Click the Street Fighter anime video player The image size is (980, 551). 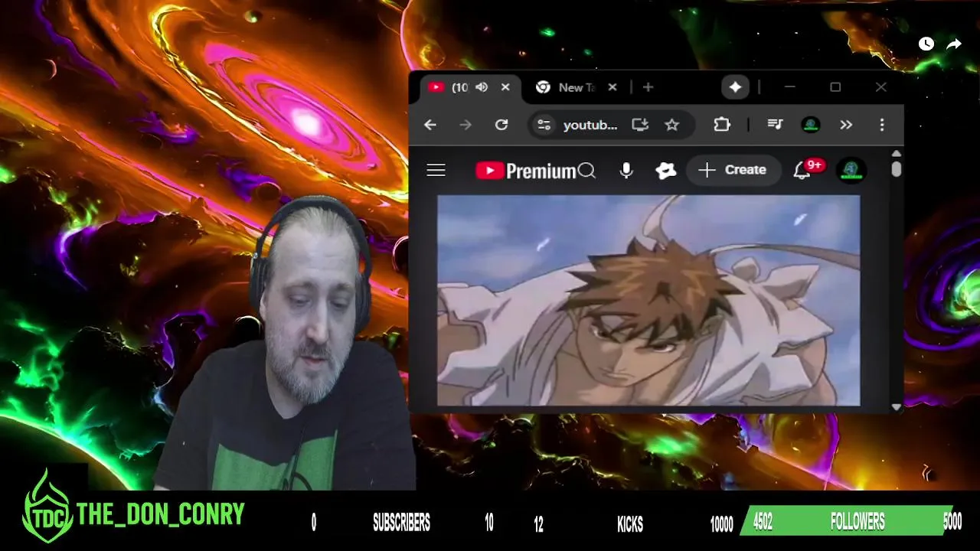coord(648,300)
